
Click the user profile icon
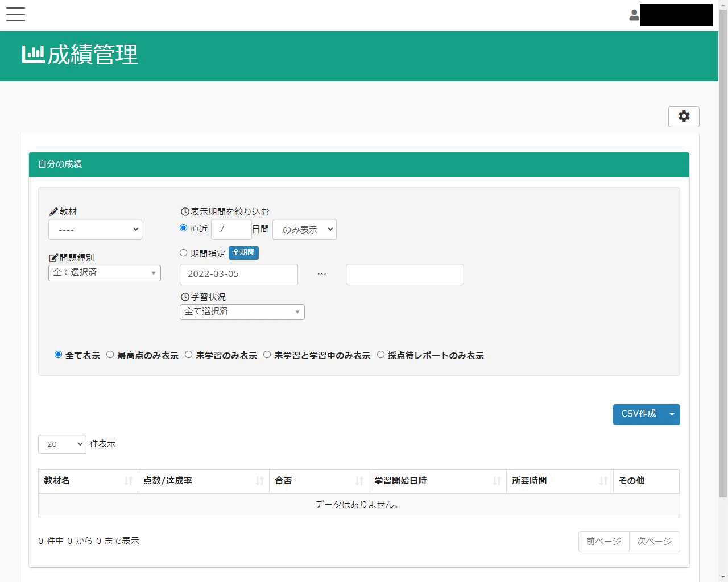tap(634, 15)
